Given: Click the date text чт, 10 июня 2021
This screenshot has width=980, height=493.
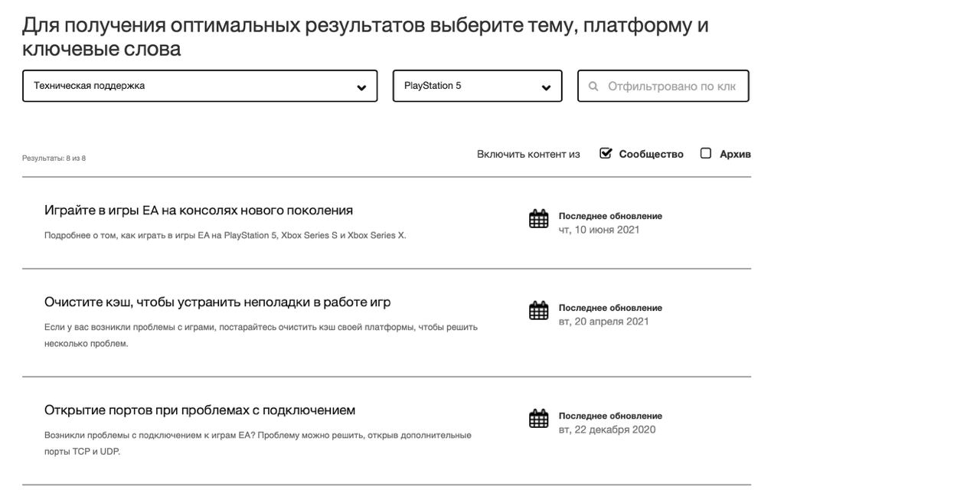Looking at the screenshot, I should [x=599, y=230].
